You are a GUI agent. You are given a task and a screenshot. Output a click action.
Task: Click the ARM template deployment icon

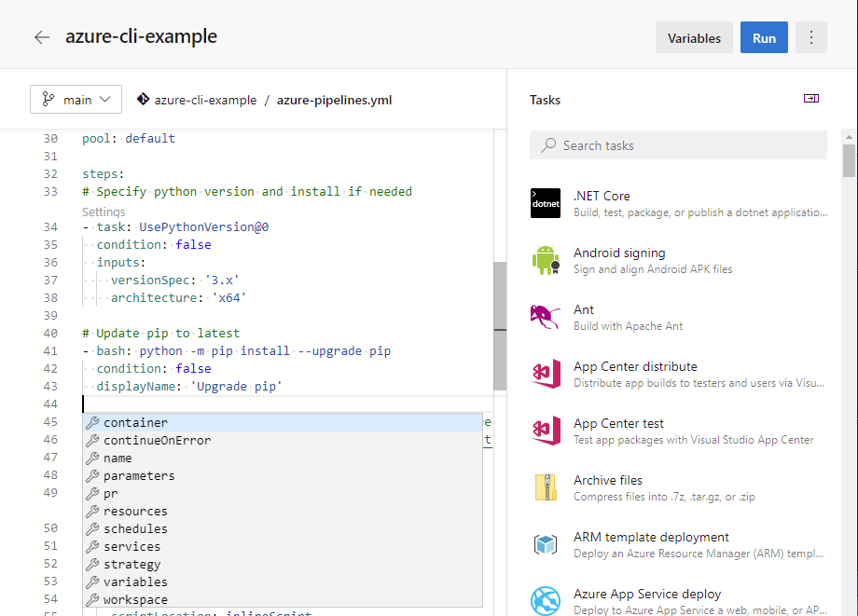(x=546, y=544)
